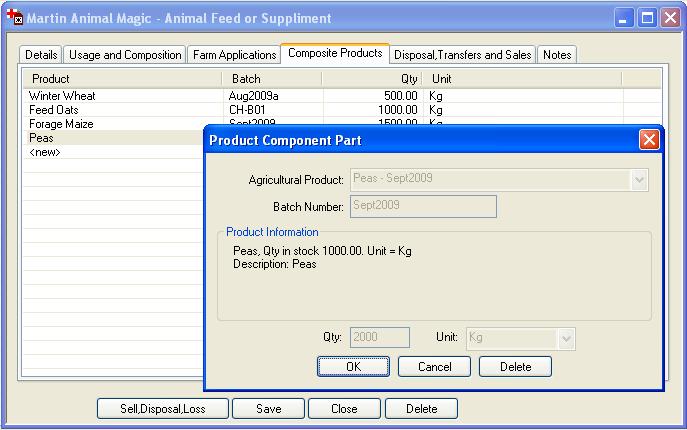
Task: Open the Agricultural Product dropdown
Action: coord(639,179)
